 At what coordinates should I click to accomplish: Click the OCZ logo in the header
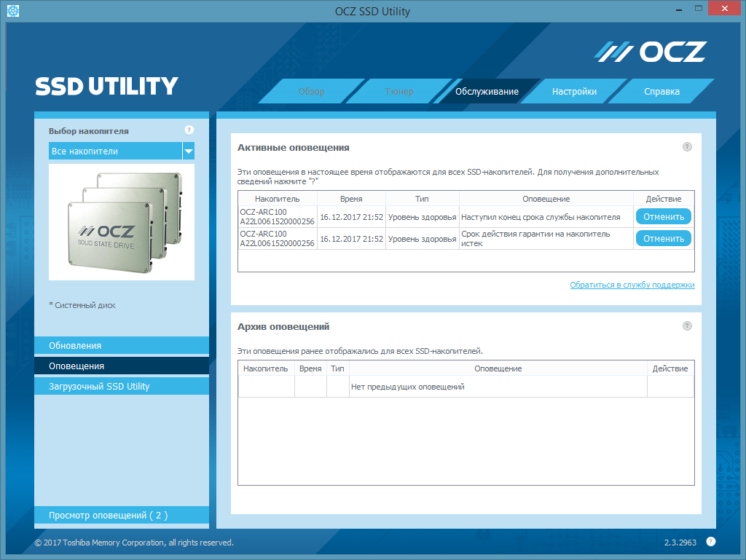[x=651, y=52]
